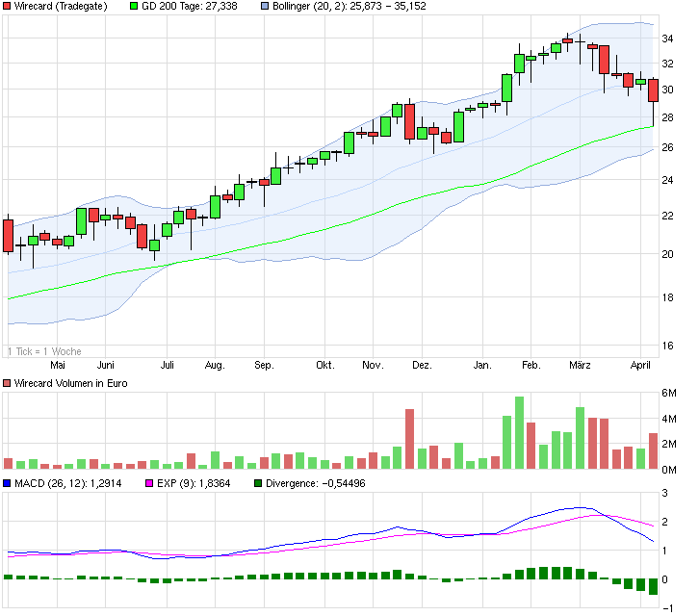Image resolution: width=699 pixels, height=616 pixels.
Task: Click the blue MACD legend swatch
Action: point(7,483)
